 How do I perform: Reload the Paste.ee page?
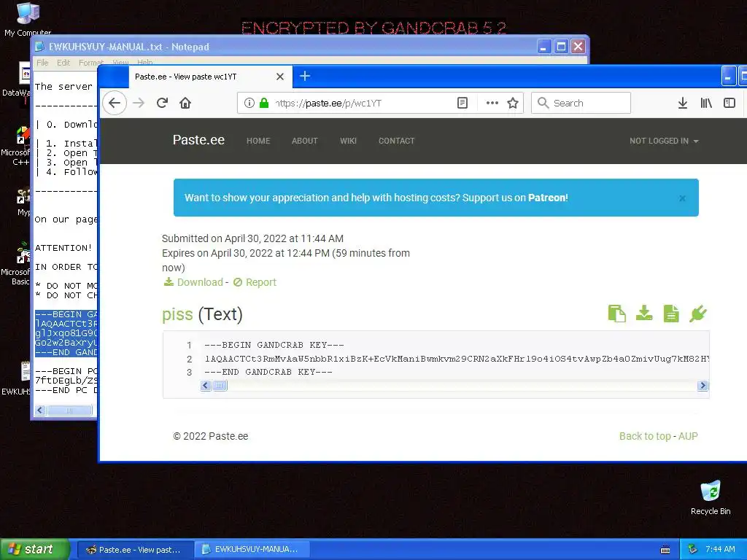pos(163,103)
